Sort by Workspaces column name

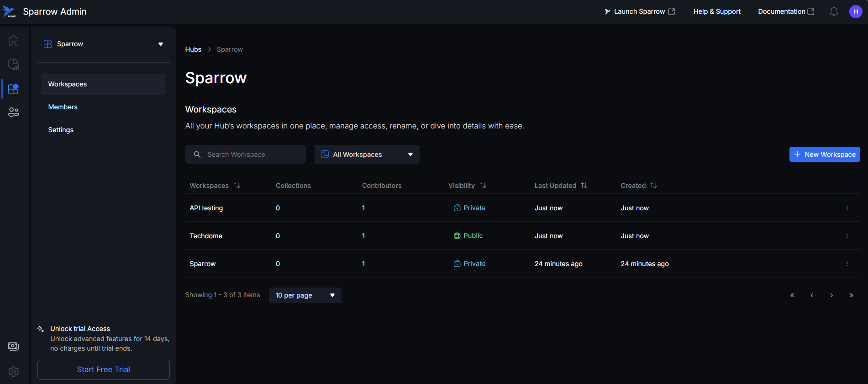coord(237,186)
